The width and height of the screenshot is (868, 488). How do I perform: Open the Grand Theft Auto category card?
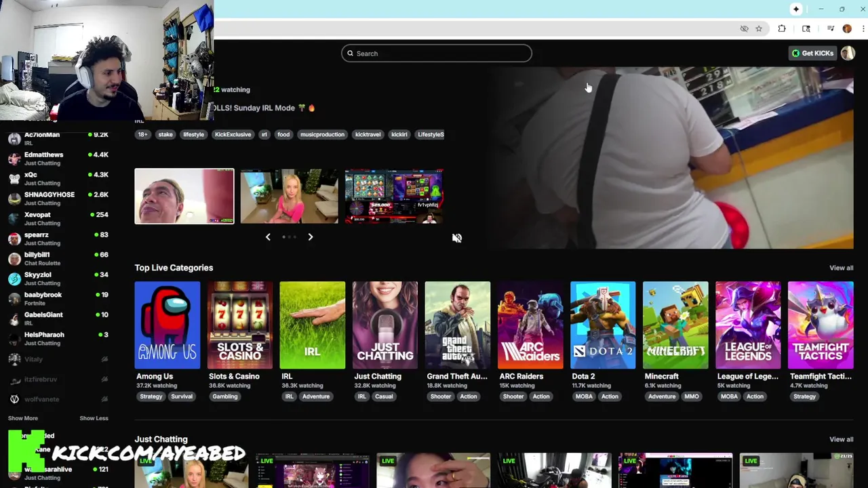(x=458, y=325)
